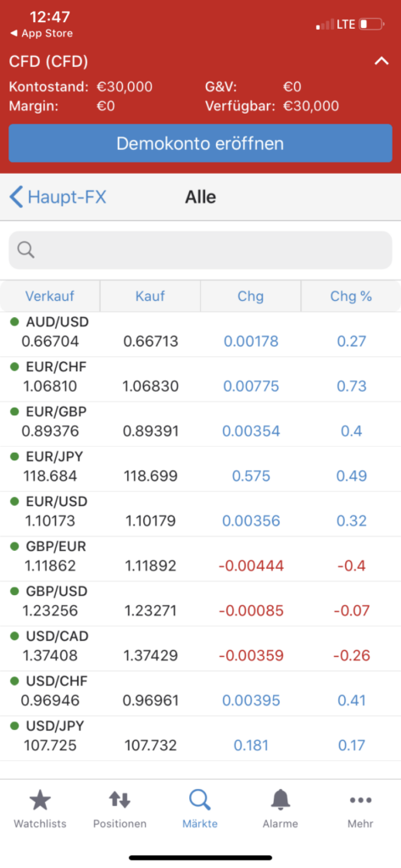Tap the search magnifier in search bar
This screenshot has width=401, height=868.
[x=25, y=250]
